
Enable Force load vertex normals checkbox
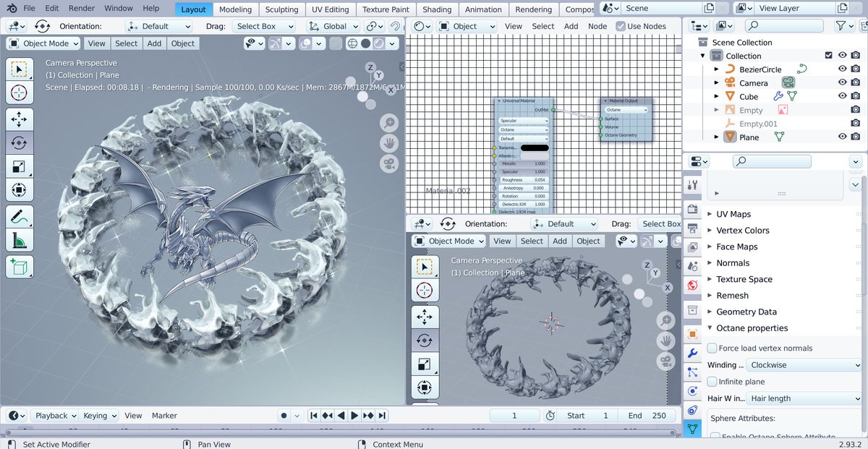click(712, 348)
